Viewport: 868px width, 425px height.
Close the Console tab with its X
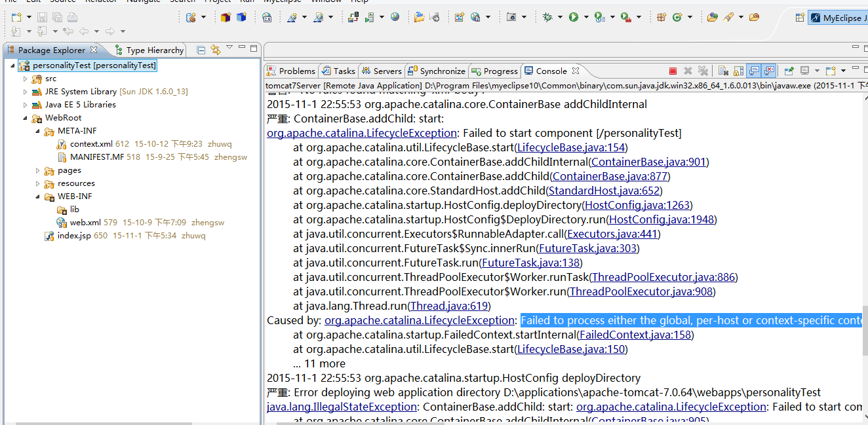click(x=576, y=71)
